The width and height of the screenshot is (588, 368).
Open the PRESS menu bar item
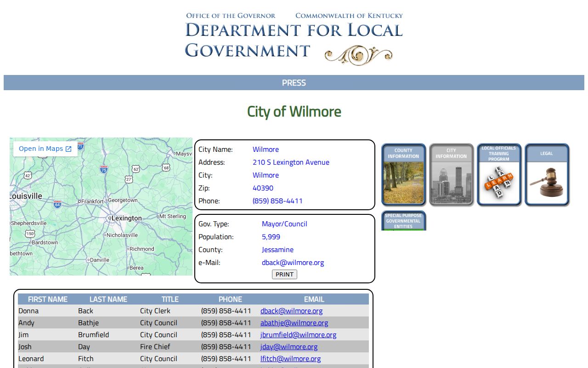[x=294, y=83]
